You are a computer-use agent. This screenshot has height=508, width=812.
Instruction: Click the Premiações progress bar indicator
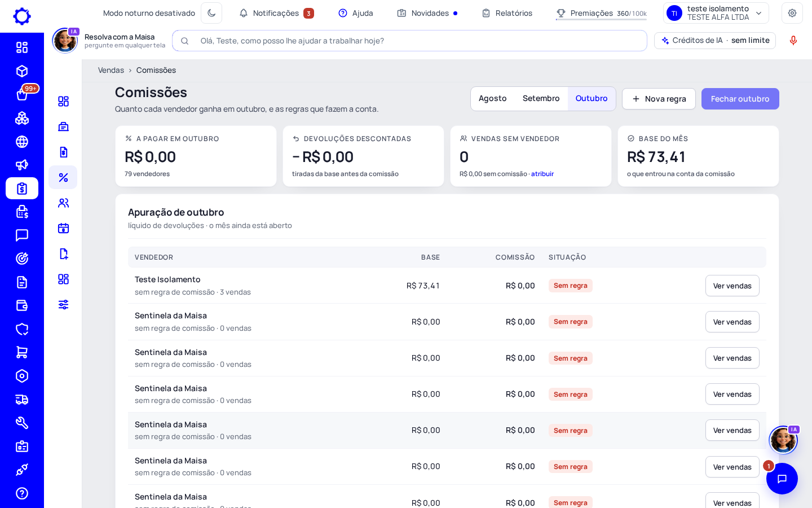coord(601,19)
